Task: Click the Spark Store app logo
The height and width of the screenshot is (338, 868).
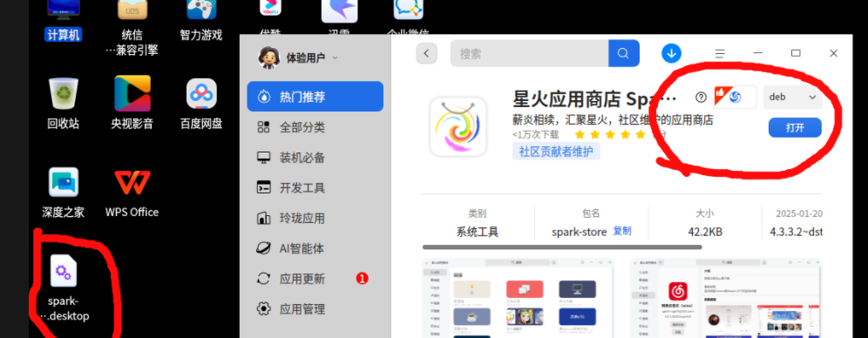Action: [458, 126]
